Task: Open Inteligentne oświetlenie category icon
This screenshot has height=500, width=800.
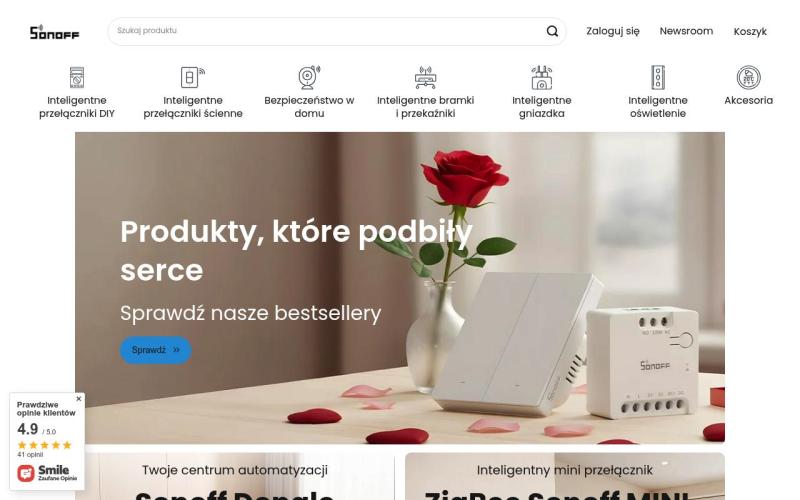Action: pyautogui.click(x=658, y=78)
